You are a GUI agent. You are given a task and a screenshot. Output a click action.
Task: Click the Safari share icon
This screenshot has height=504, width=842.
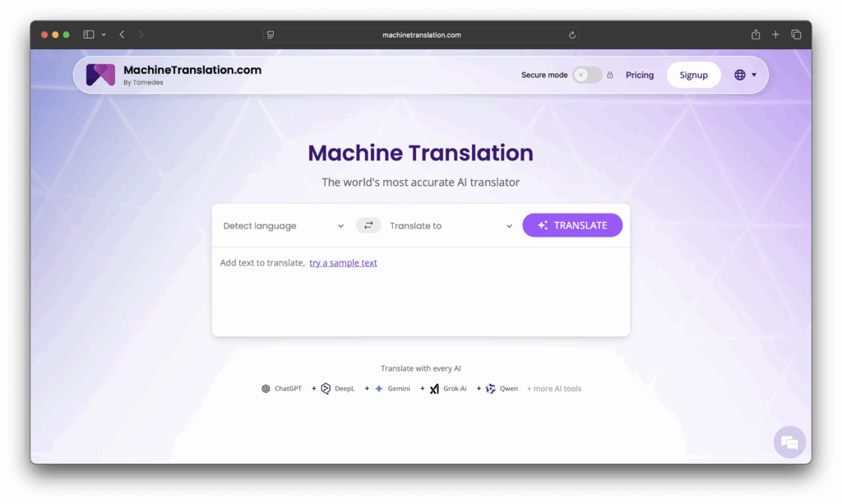(756, 35)
